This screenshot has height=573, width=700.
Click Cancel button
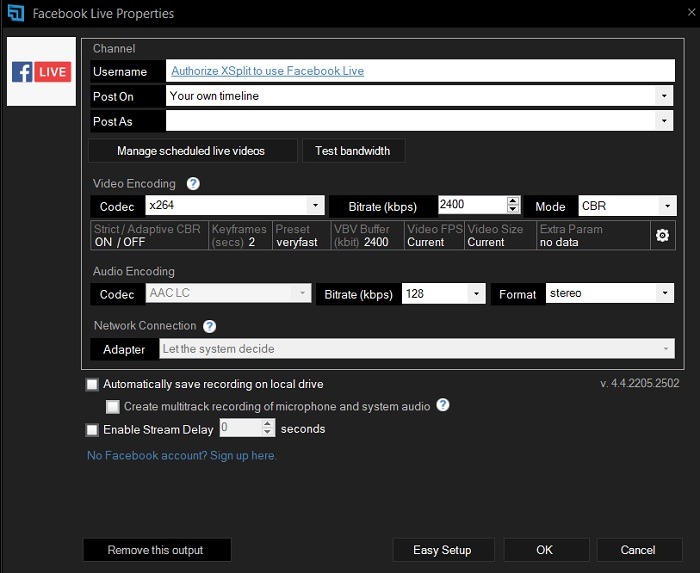[x=639, y=550]
